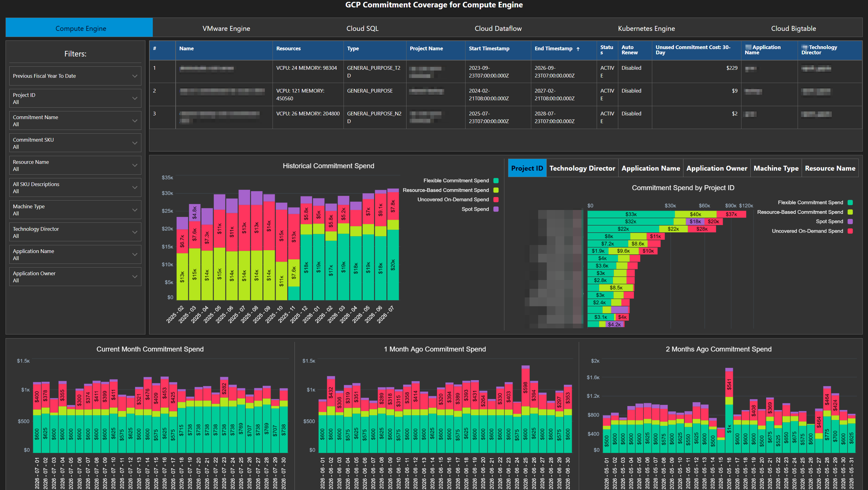The image size is (868, 490).
Task: Click the Historical Commitment Spend chart title
Action: pyautogui.click(x=328, y=166)
